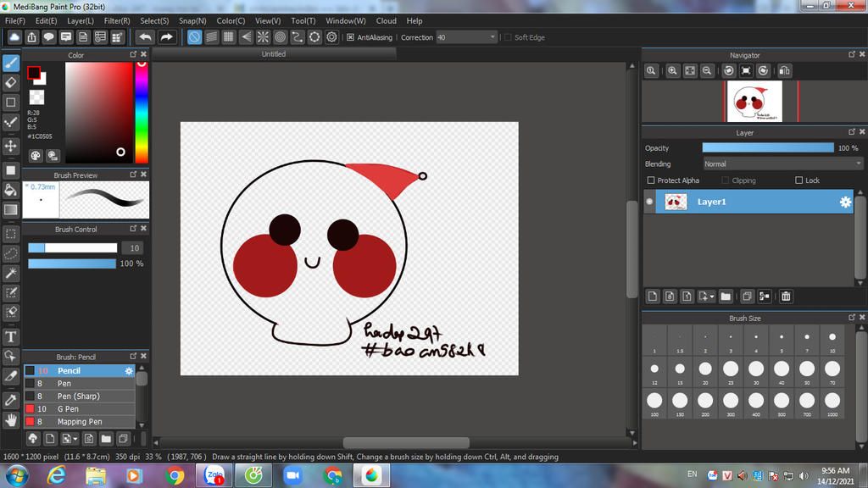Screen dimensions: 868x488
Task: Turn snap off with the blue snap-off button
Action: point(194,37)
